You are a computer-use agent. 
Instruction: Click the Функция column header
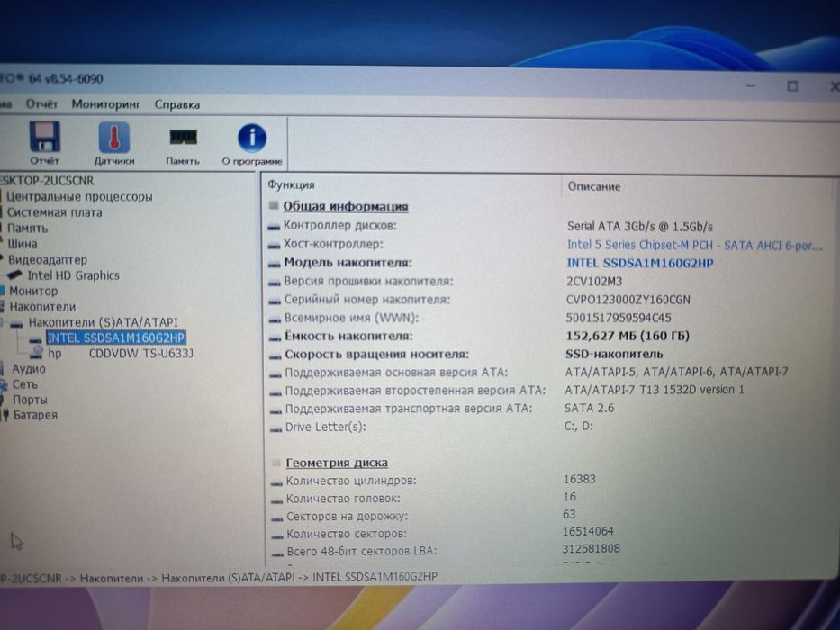coord(291,184)
